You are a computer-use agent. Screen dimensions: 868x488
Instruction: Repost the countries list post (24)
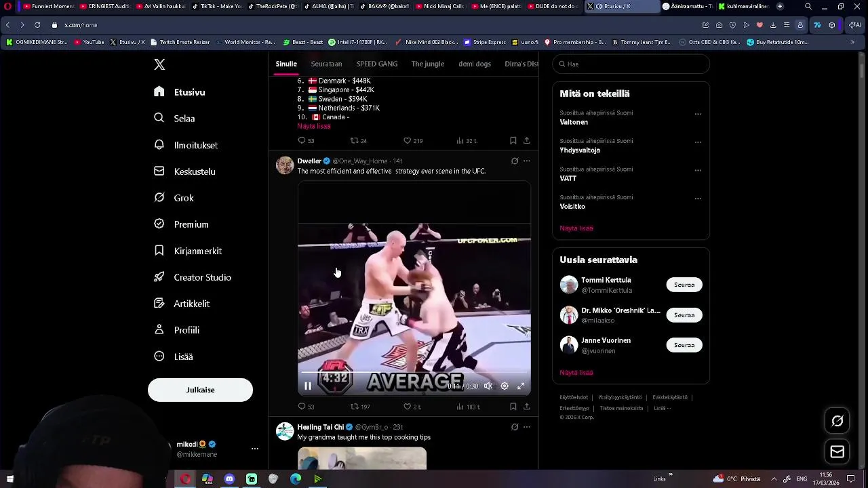pos(358,140)
